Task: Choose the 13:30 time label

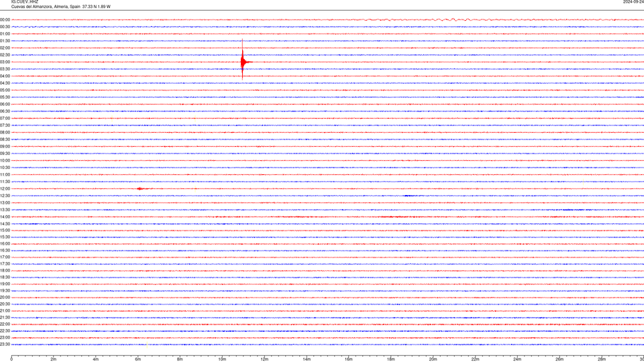Action: (5, 210)
